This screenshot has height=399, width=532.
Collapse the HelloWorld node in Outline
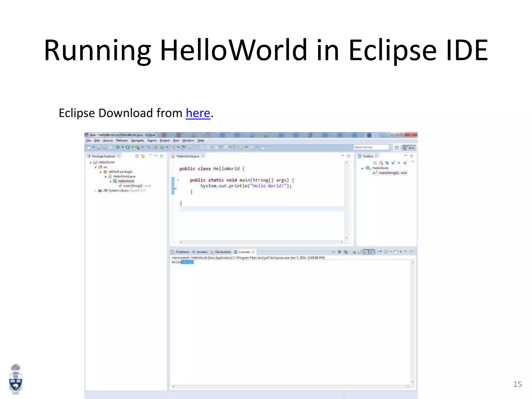tap(362, 168)
